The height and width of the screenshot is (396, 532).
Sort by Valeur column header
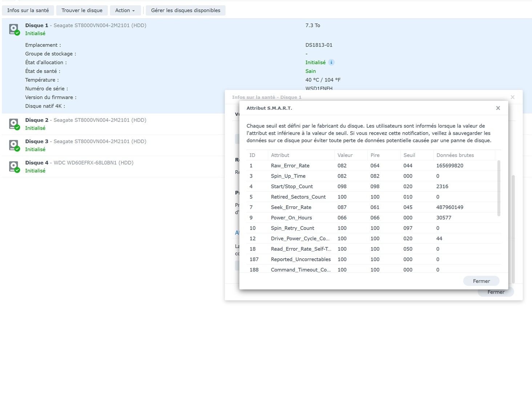coord(351,155)
